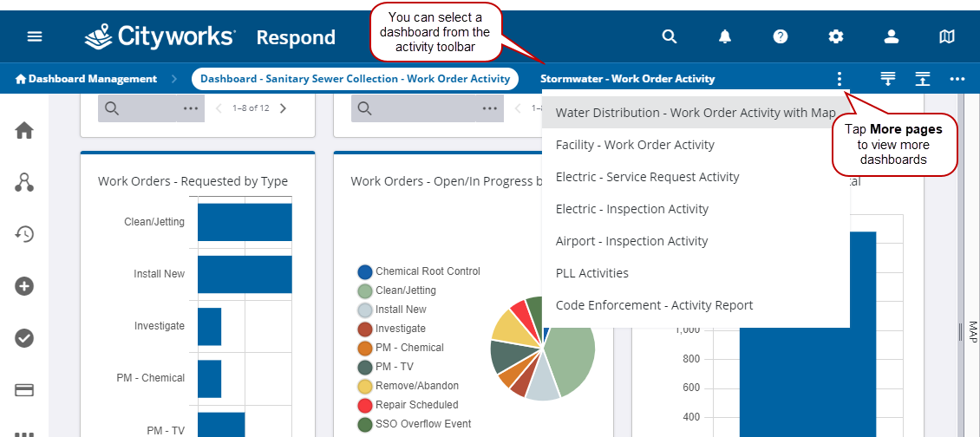Click the Respond app name

click(296, 37)
